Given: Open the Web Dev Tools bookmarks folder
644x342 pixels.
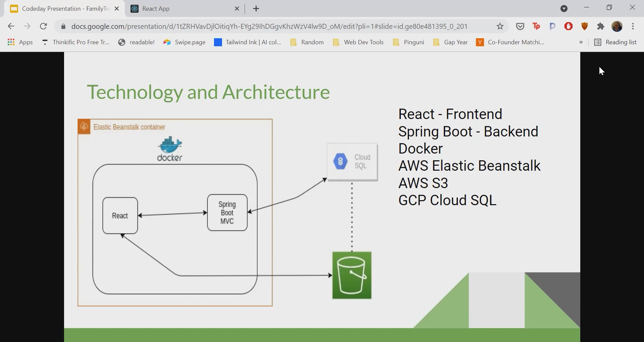Looking at the screenshot, I should 358,42.
